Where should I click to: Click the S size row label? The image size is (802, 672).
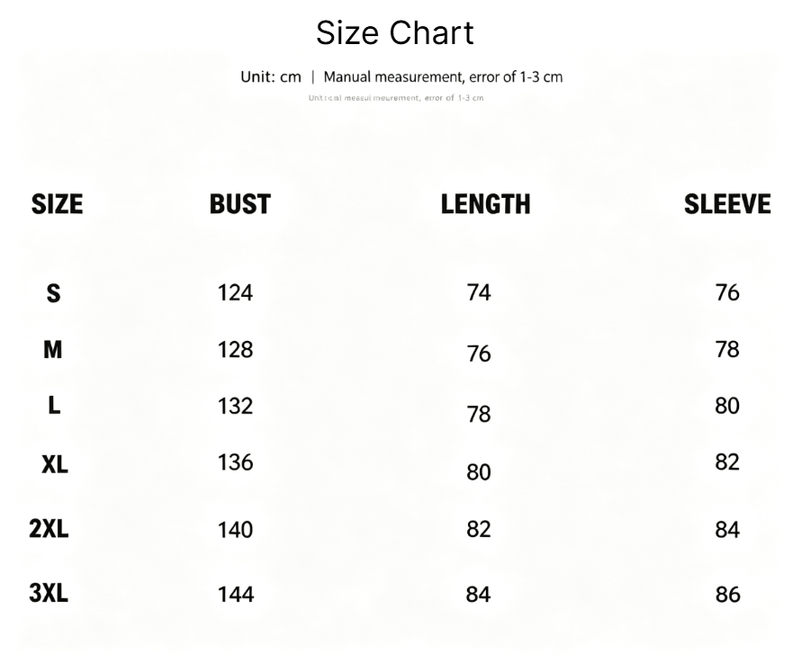(x=53, y=294)
